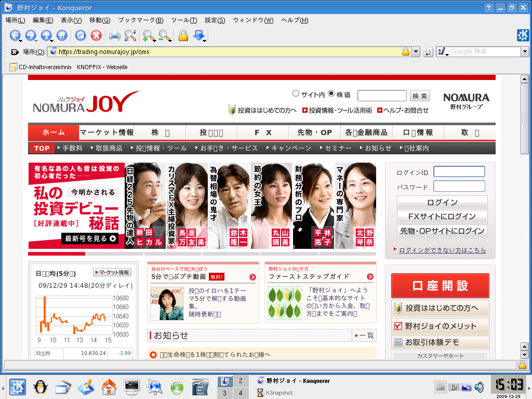Open the 場所(L) menu
The height and width of the screenshot is (399, 532).
[x=15, y=20]
